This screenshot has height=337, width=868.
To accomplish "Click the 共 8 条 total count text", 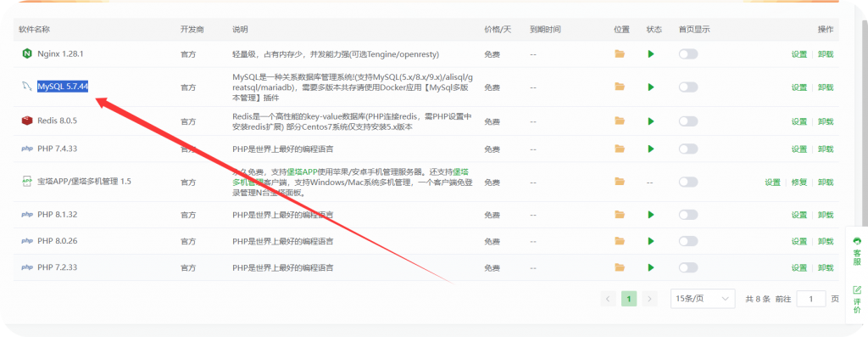I will coord(758,299).
